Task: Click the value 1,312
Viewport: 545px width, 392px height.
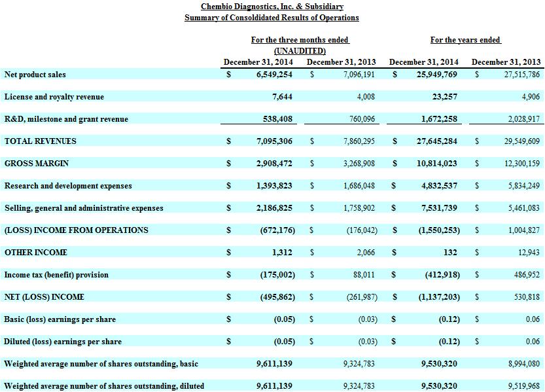Action: (x=282, y=252)
